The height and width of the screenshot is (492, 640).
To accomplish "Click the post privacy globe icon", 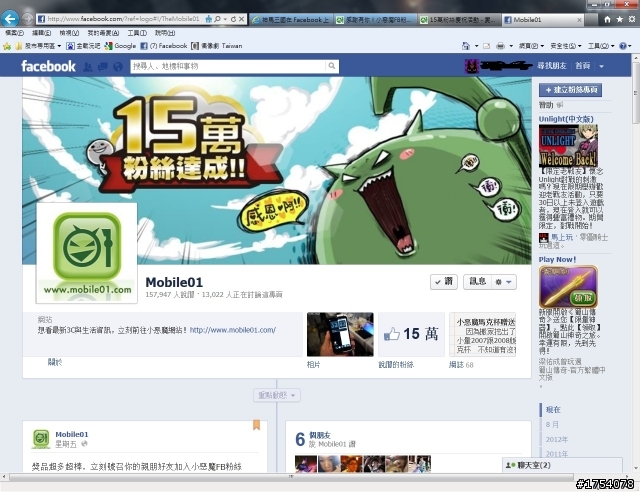I will point(84,444).
